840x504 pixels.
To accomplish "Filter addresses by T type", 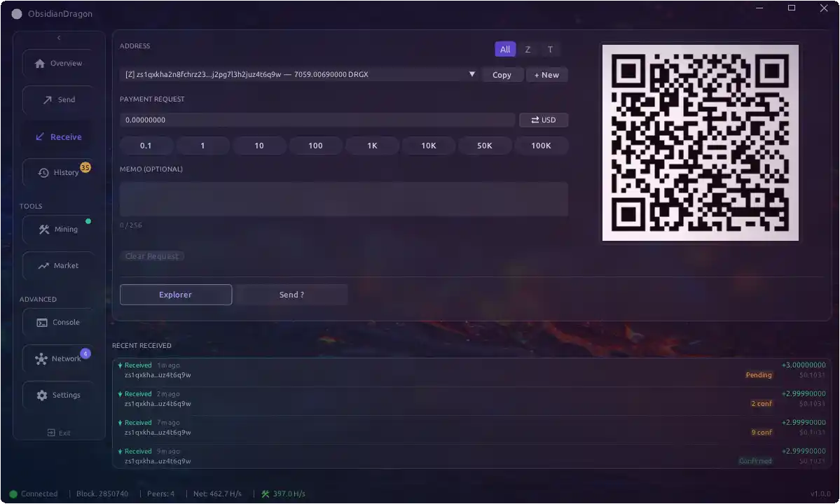I will pyautogui.click(x=550, y=50).
